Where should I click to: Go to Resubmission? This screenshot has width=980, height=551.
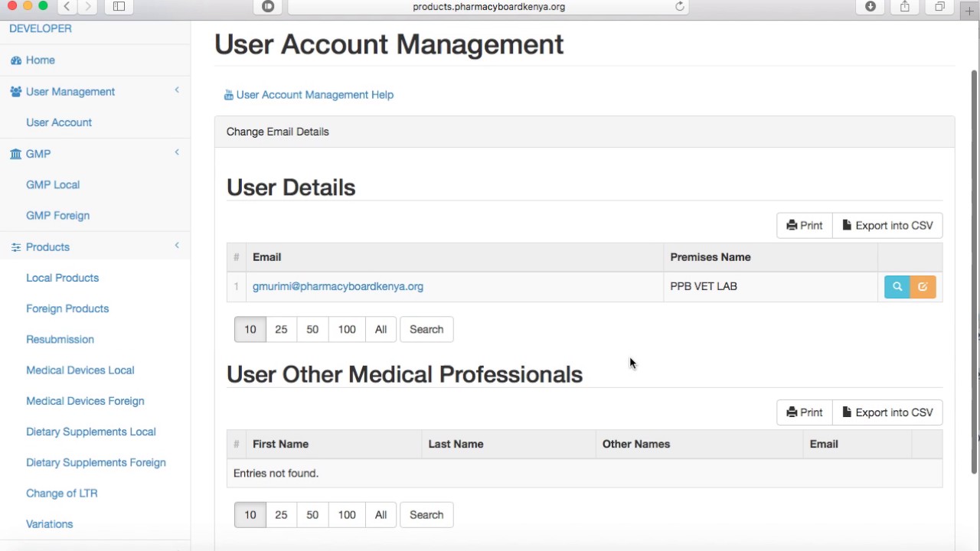click(60, 339)
